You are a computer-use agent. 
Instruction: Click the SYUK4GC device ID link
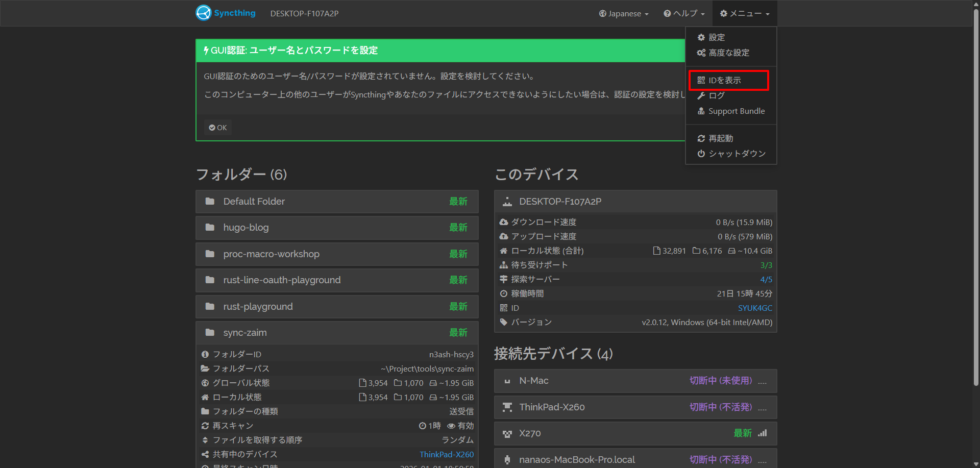click(755, 308)
